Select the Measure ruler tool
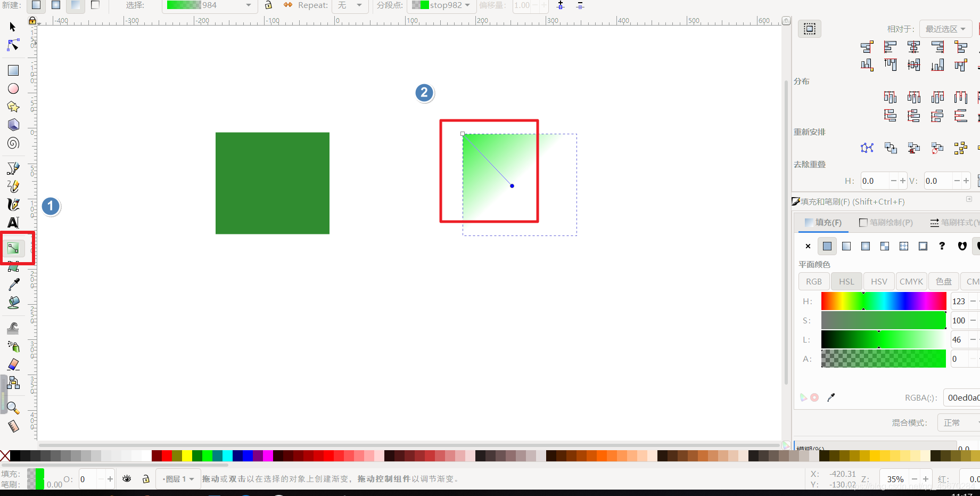Viewport: 980px width, 496px height. pyautogui.click(x=13, y=426)
